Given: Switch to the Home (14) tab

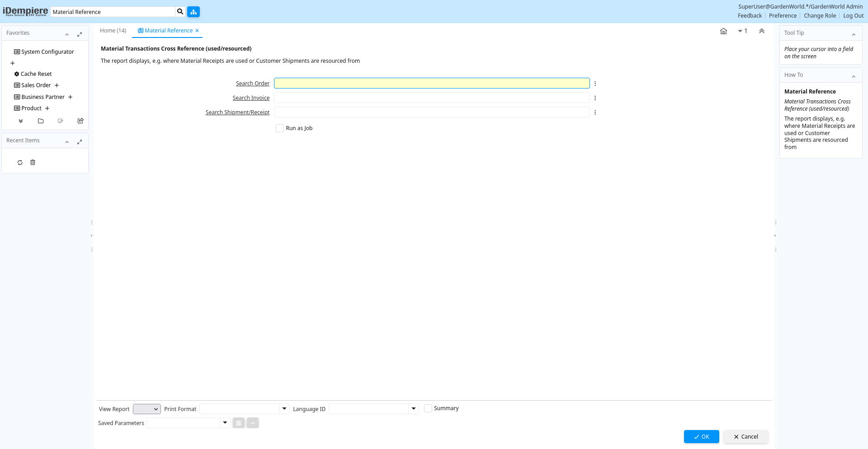Looking at the screenshot, I should tap(113, 31).
